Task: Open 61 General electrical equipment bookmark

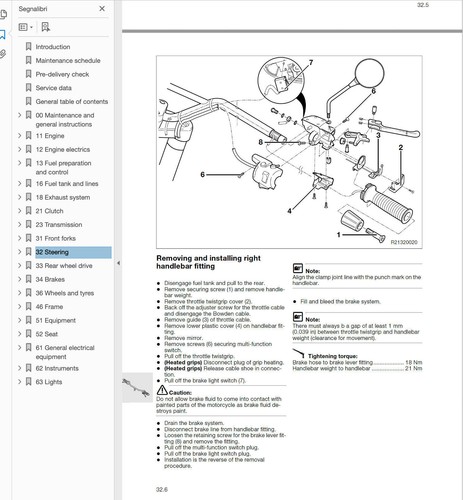Action: pyautogui.click(x=65, y=352)
